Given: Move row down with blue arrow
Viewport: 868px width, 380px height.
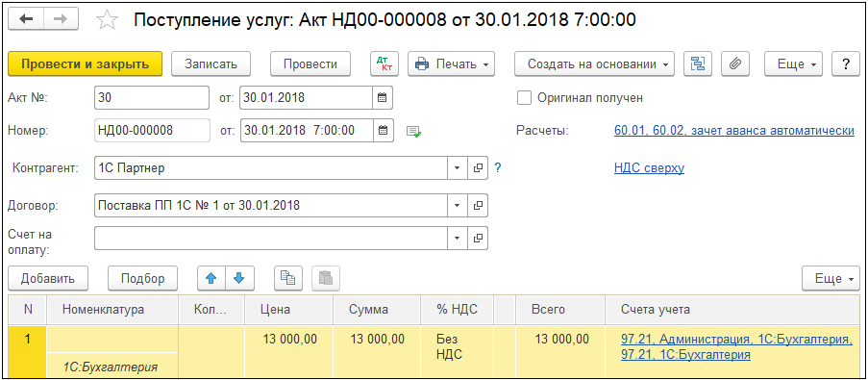Looking at the screenshot, I should (x=238, y=278).
